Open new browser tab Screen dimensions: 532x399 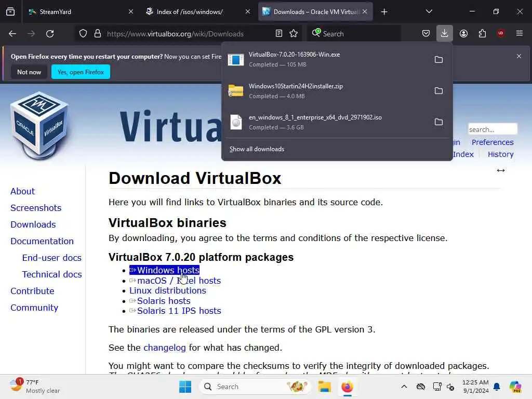tap(384, 12)
